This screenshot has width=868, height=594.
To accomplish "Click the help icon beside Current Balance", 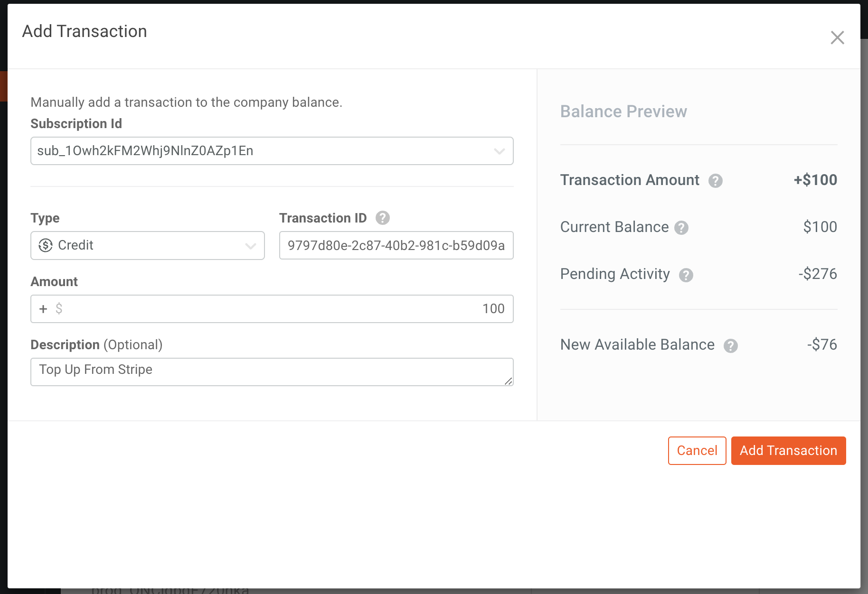I will click(x=682, y=228).
